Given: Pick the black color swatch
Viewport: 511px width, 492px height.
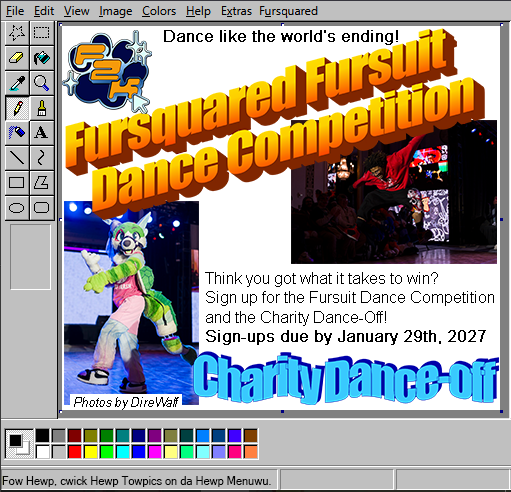Looking at the screenshot, I should [x=43, y=436].
